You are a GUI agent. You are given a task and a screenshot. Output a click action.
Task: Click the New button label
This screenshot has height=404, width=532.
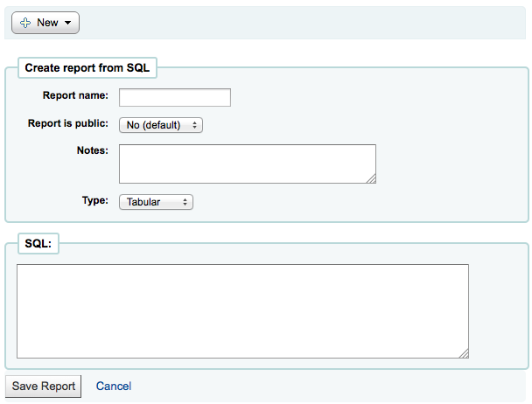[x=47, y=23]
